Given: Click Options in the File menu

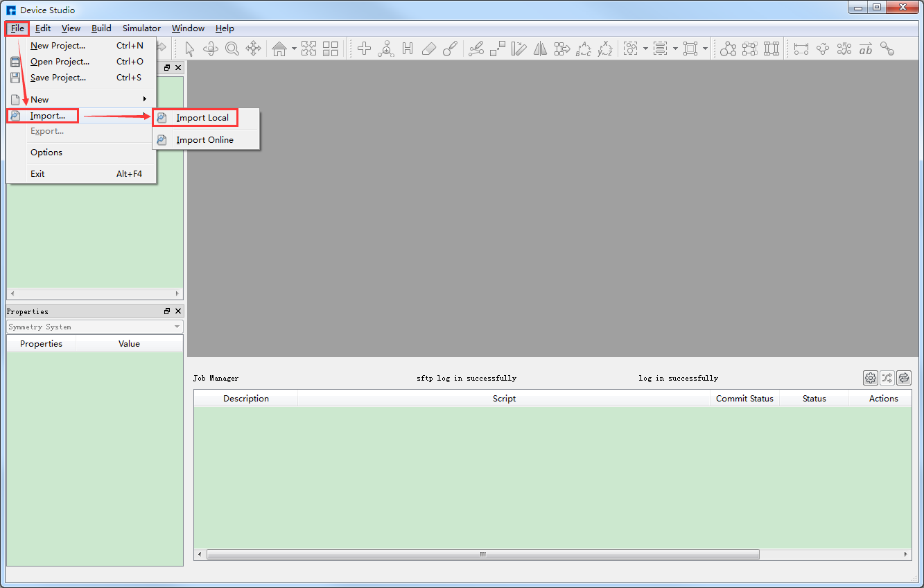Looking at the screenshot, I should click(x=46, y=153).
